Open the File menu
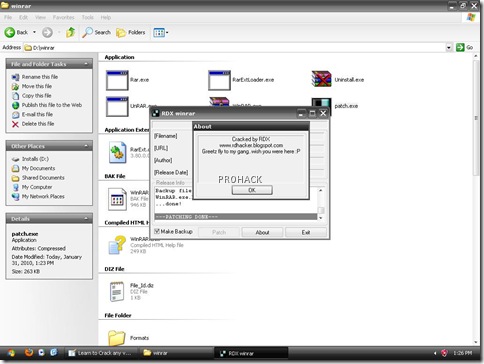 8,17
